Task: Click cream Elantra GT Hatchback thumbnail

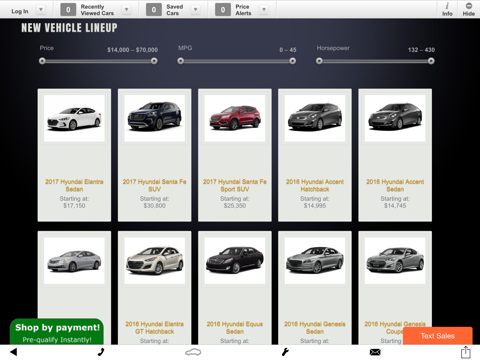Action: (154, 261)
